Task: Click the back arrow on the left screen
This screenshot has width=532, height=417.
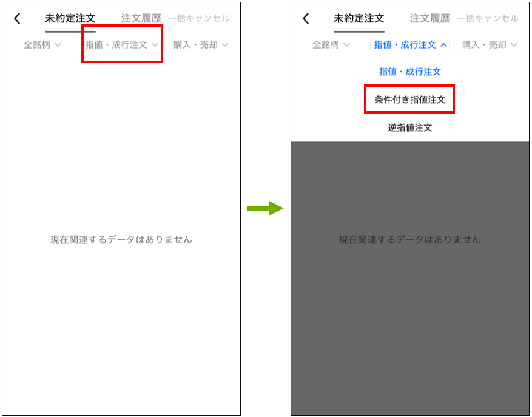Action: point(17,18)
